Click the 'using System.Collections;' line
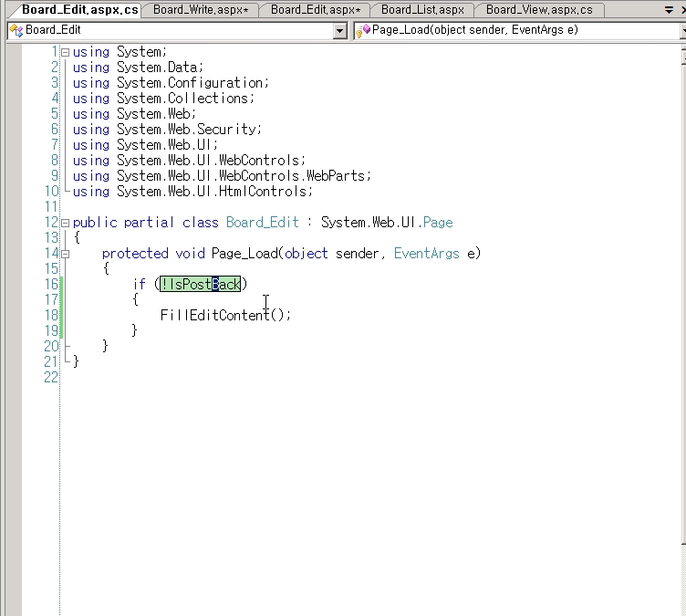Screen dimensions: 686x616 (163, 98)
